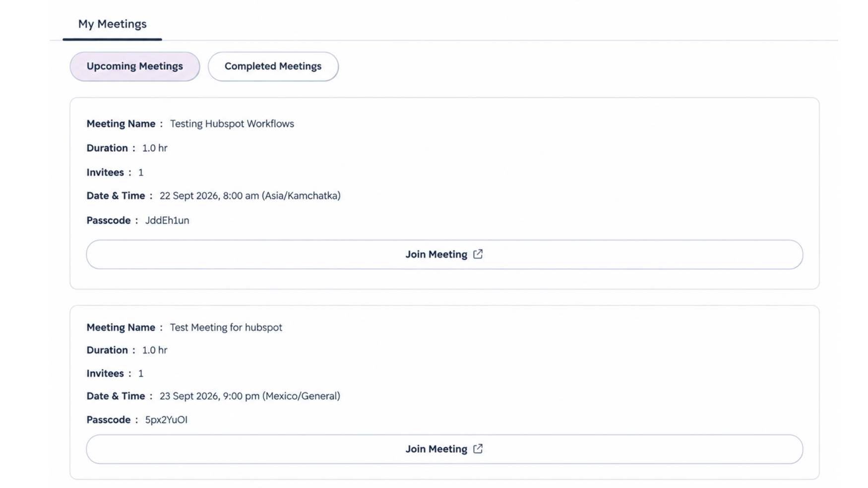This screenshot has height=488, width=868.
Task: Open the My Meetings tab
Action: pyautogui.click(x=112, y=24)
